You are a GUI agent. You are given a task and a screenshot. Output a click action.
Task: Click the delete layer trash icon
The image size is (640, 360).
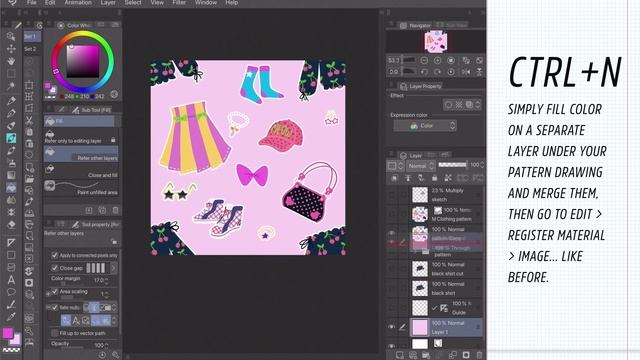(x=479, y=355)
